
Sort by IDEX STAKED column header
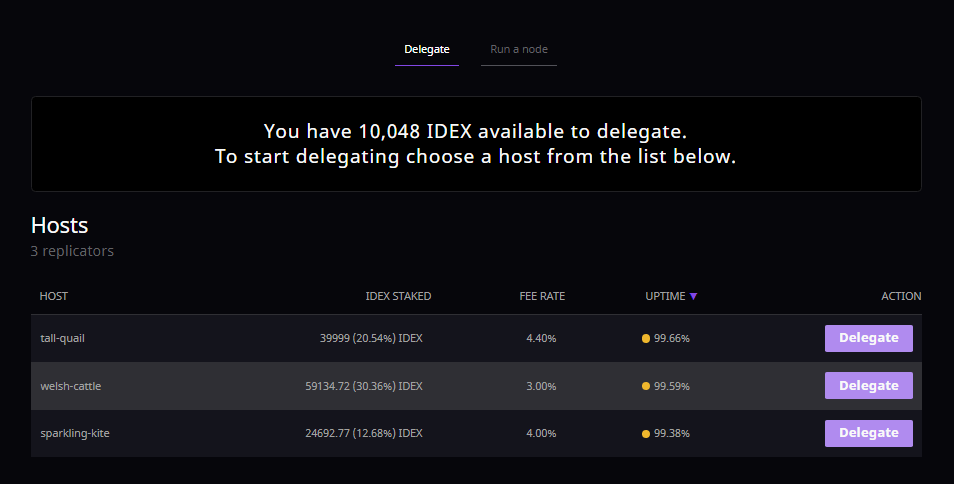pos(398,297)
